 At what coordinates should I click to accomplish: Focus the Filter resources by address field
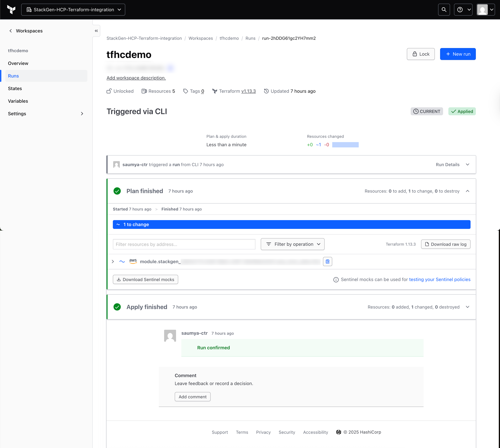point(184,244)
